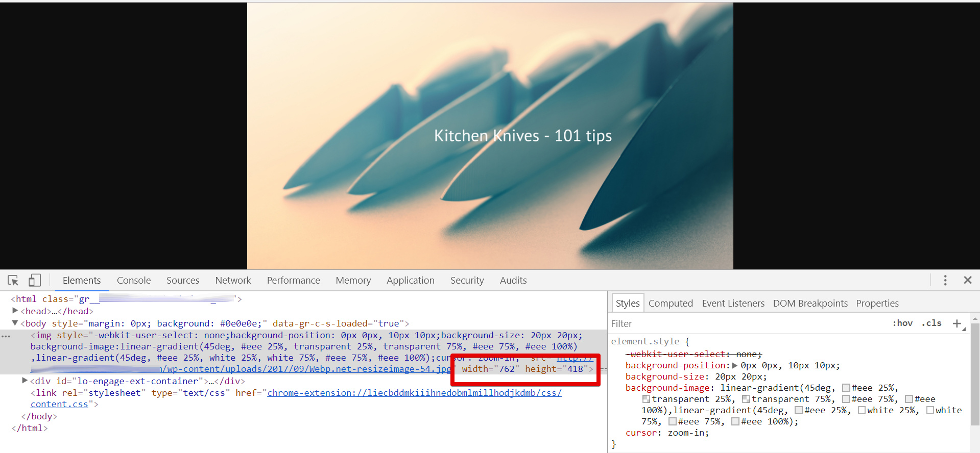The width and height of the screenshot is (980, 453).
Task: Click the New Style Rule plus icon
Action: coord(957,323)
